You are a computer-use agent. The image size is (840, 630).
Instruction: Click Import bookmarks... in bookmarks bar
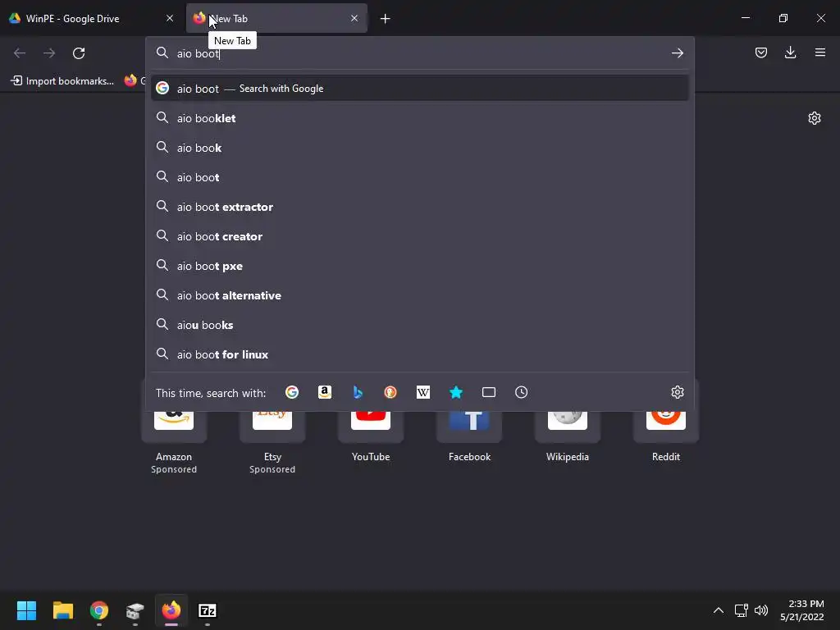(x=62, y=81)
